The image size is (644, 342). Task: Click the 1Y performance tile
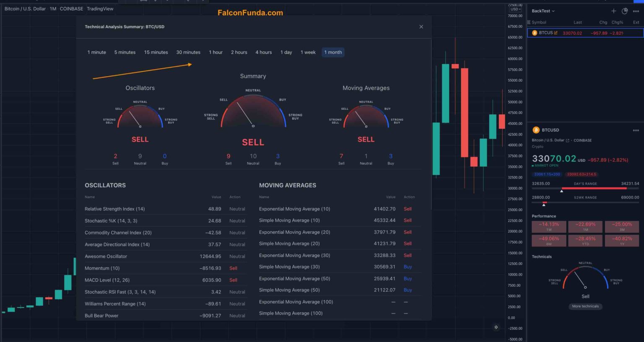coord(622,241)
